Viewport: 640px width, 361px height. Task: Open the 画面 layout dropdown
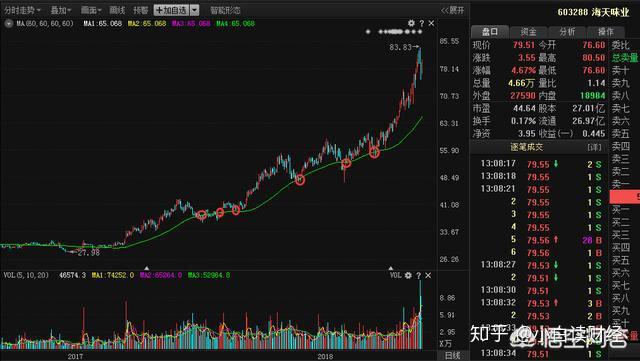91,10
